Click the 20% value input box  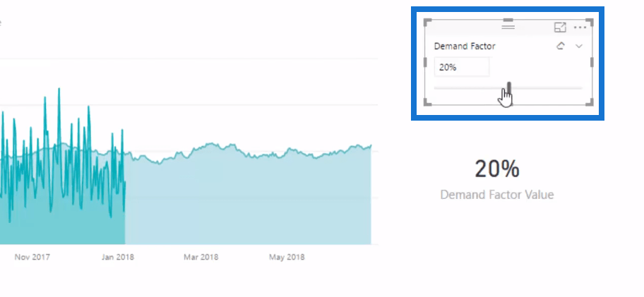click(462, 67)
